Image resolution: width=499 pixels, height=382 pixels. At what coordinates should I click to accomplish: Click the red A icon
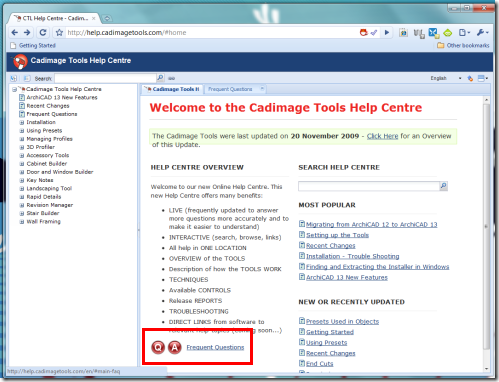pos(175,347)
